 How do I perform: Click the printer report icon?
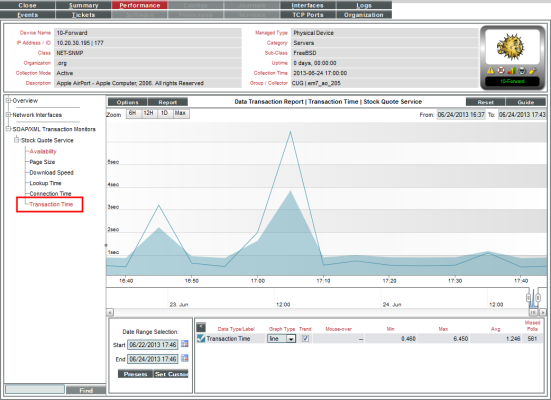point(522,71)
